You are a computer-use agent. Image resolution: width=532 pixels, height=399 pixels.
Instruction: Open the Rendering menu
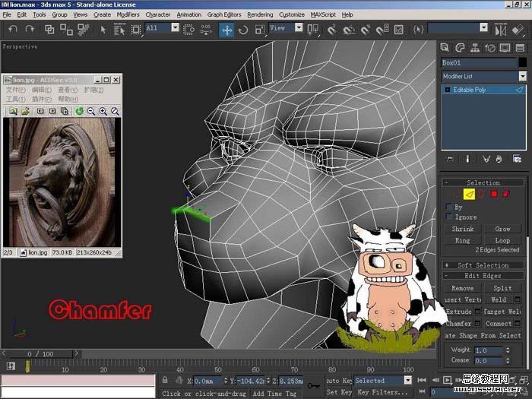260,14
